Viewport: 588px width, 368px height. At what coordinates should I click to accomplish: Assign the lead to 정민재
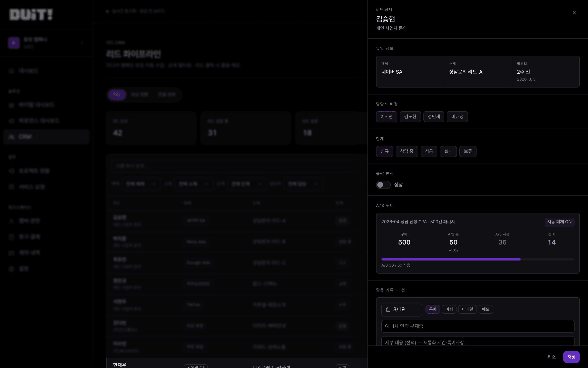click(x=434, y=117)
